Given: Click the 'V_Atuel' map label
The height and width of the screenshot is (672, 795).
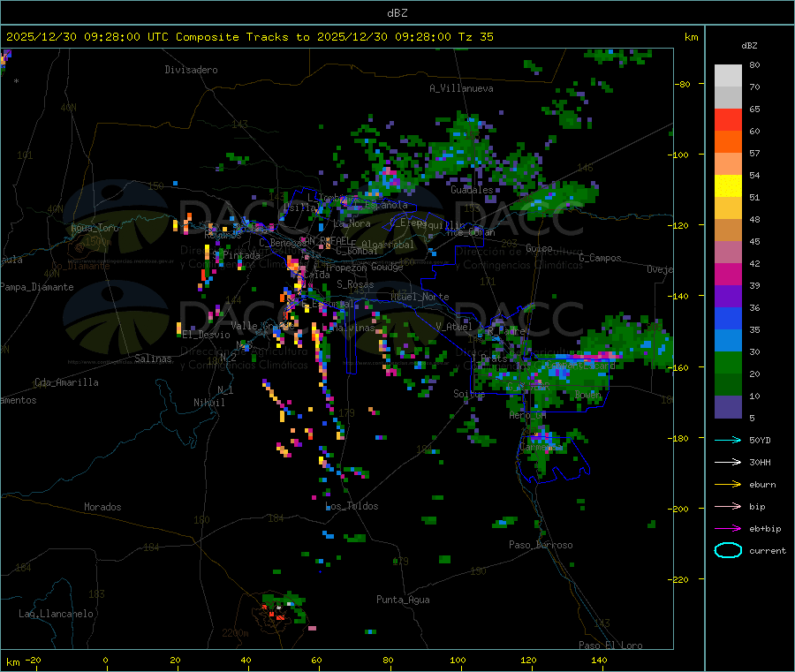Looking at the screenshot, I should coord(454,327).
